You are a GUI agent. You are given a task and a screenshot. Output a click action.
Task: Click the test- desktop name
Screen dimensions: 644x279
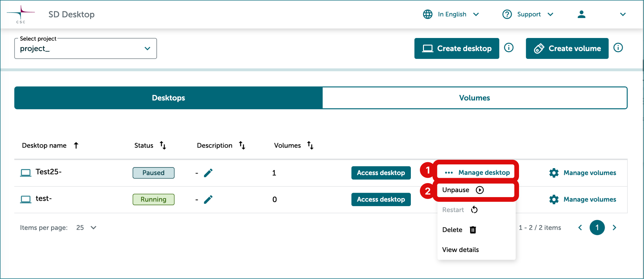[x=44, y=199]
